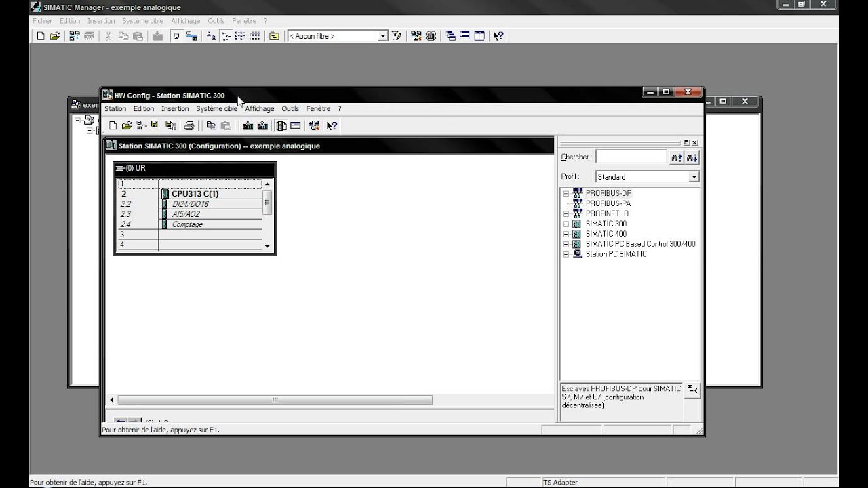868x488 pixels.
Task: Open Système cible menu in HW Config
Action: point(217,108)
